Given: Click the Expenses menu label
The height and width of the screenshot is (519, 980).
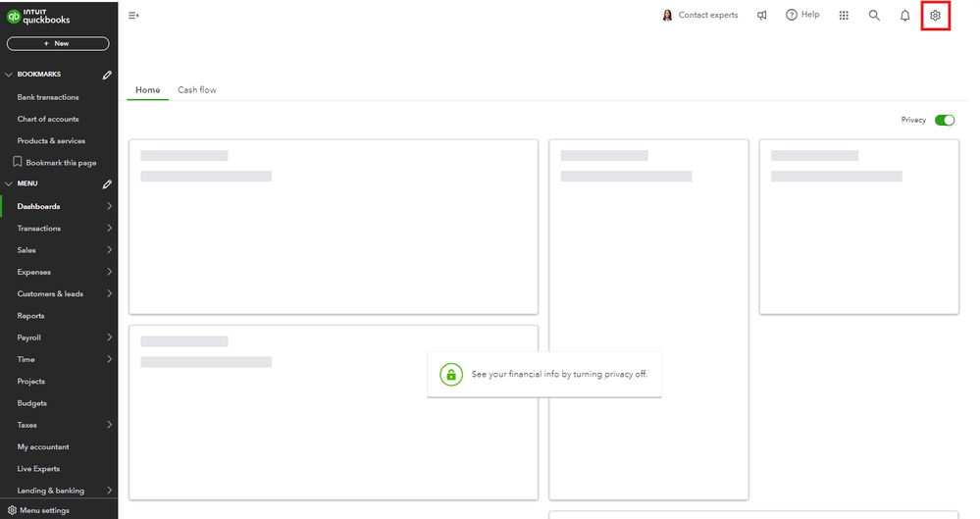Looking at the screenshot, I should coord(33,272).
